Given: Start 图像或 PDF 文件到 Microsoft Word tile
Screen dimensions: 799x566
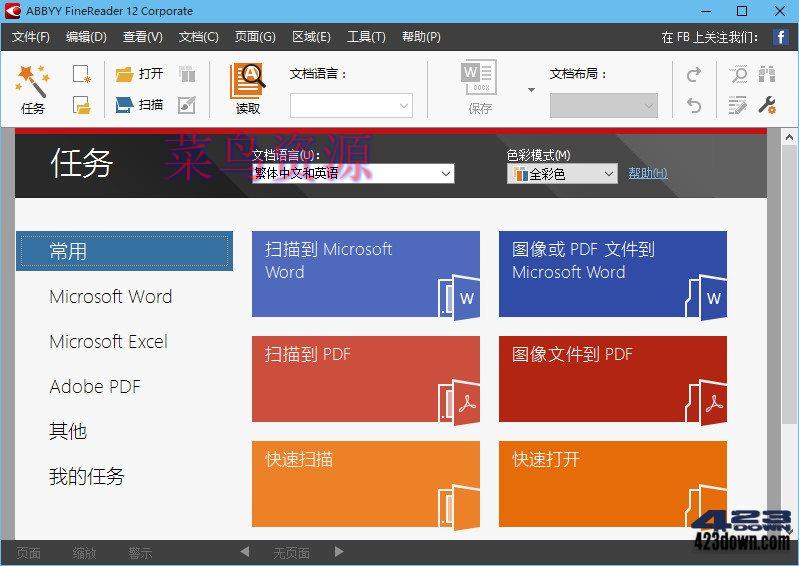Looking at the screenshot, I should click(612, 274).
